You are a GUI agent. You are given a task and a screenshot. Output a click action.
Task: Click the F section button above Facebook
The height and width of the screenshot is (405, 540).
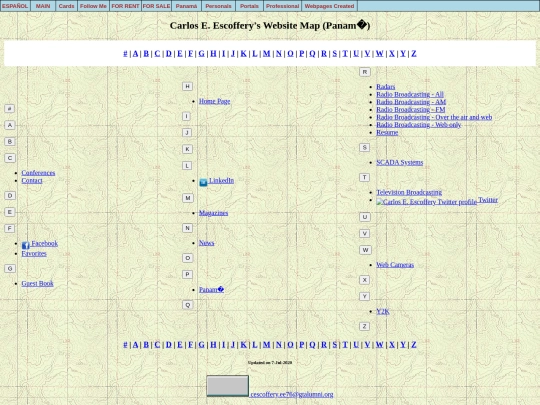pos(10,228)
